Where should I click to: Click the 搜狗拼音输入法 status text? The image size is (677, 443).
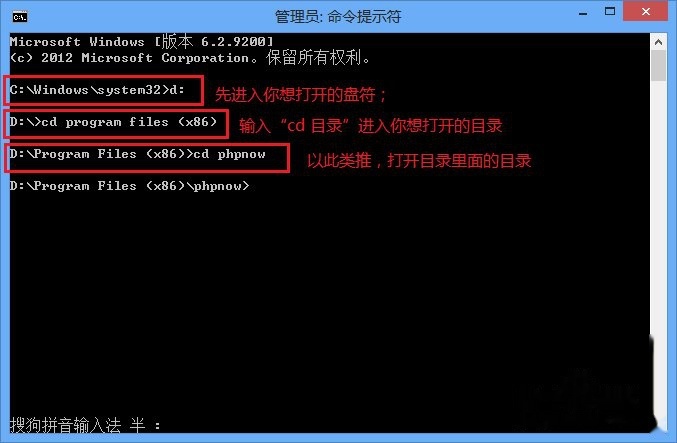(x=65, y=425)
